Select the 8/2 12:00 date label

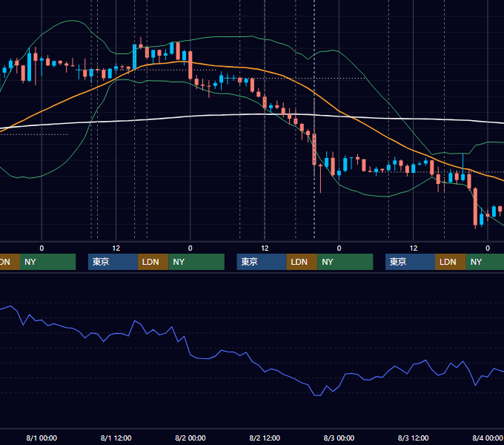[265, 438]
